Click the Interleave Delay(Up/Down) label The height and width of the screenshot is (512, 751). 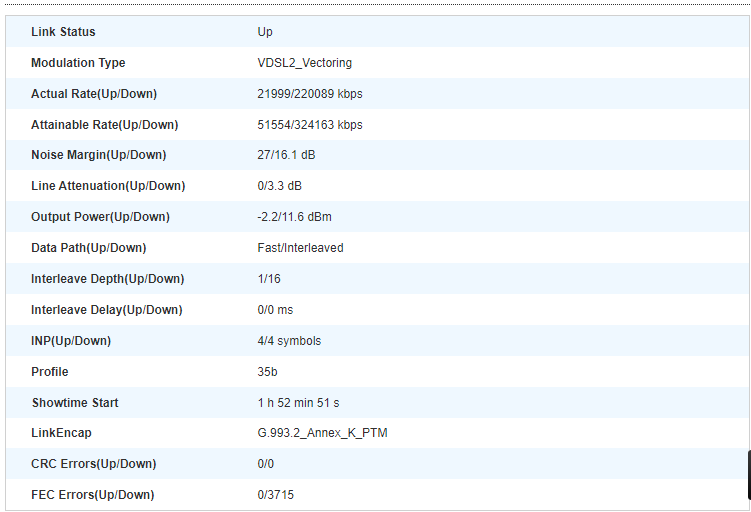click(107, 310)
